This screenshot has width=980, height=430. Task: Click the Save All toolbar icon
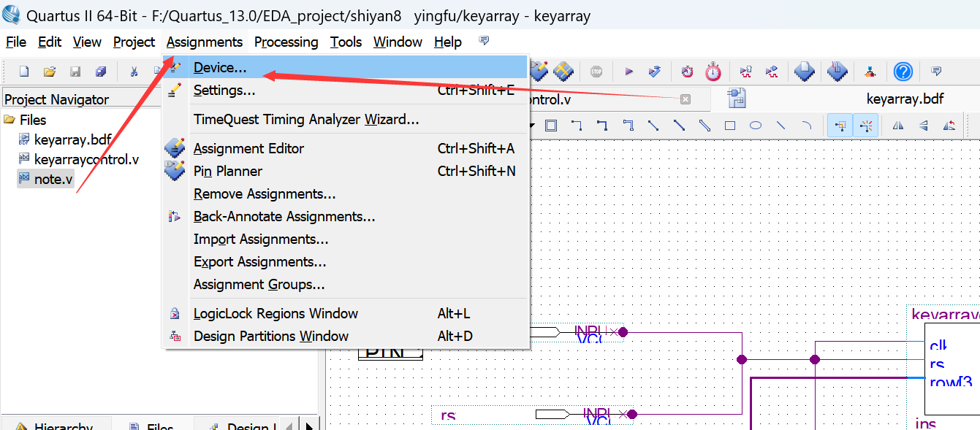101,72
